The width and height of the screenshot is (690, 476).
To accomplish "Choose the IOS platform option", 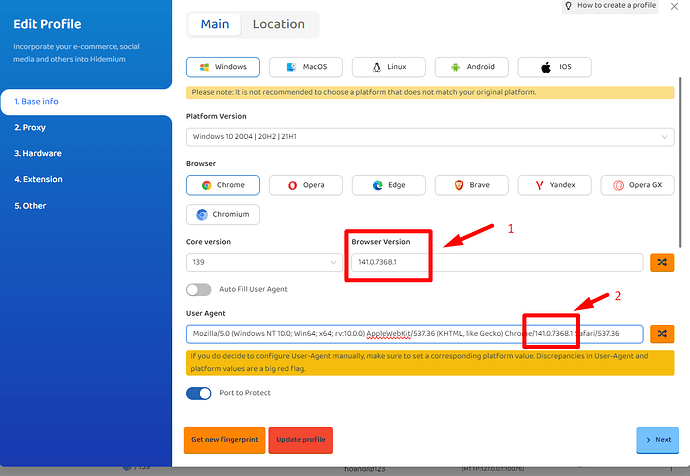I will click(x=554, y=67).
